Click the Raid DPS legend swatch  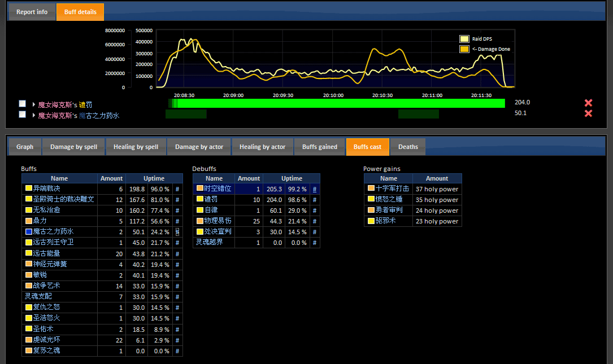(464, 39)
